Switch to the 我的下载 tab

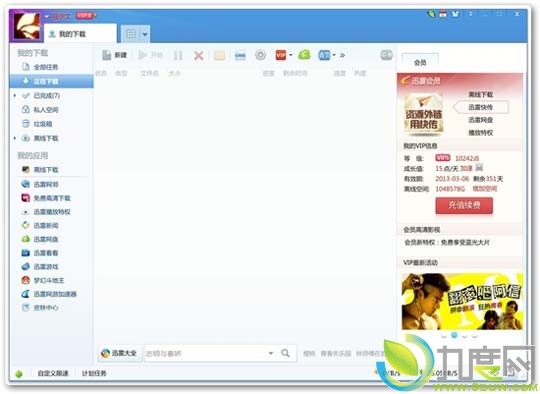(81, 34)
